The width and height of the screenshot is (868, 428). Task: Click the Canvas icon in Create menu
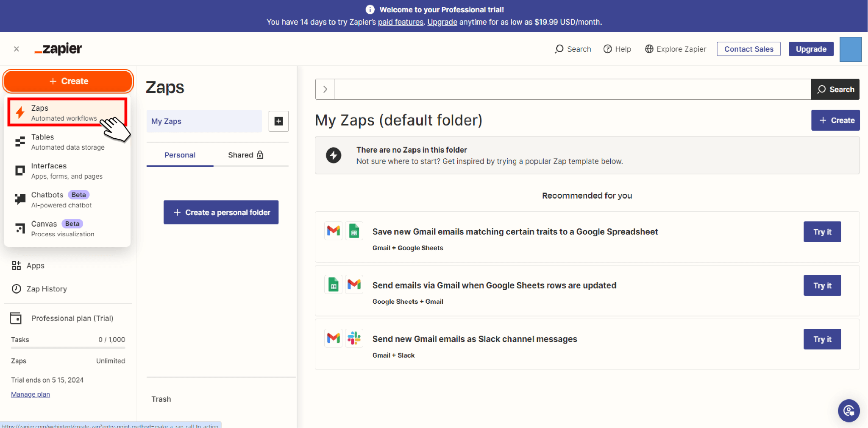pyautogui.click(x=20, y=228)
